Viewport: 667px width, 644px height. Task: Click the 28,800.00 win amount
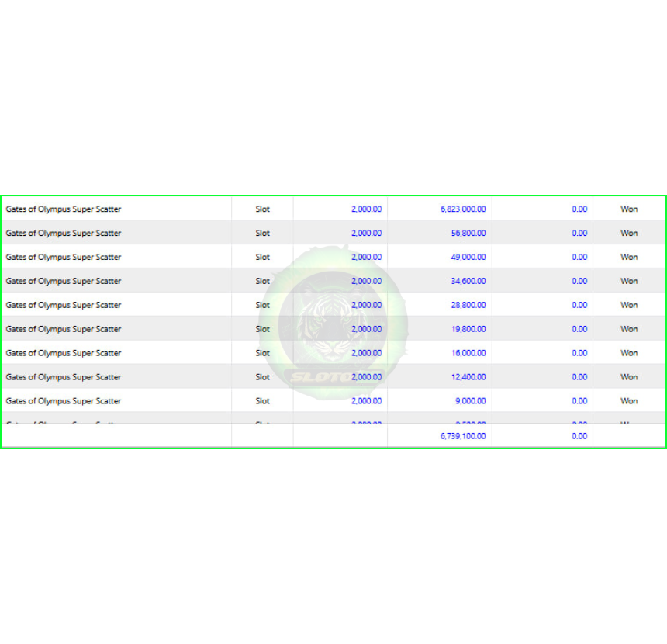[x=468, y=305]
